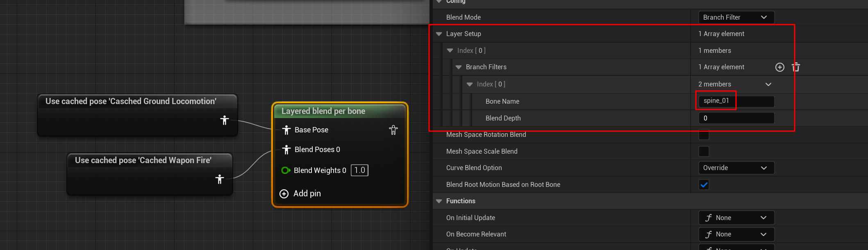Click the 'Mesh Space Rotation Blend' label
Screen dimensions: 868x250
tap(486, 134)
